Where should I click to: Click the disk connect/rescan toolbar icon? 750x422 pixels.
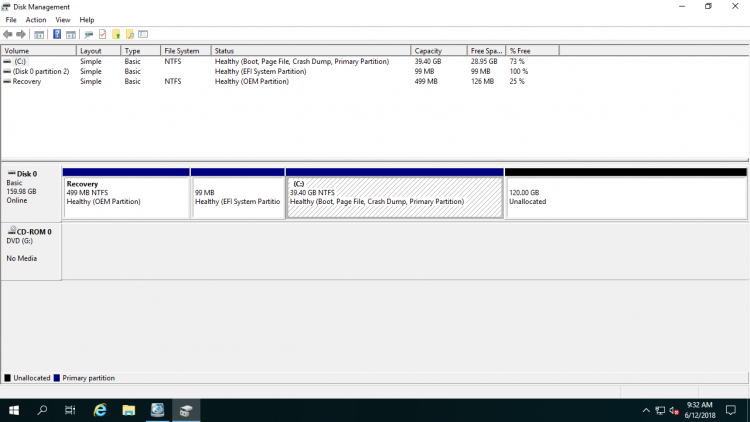click(88, 34)
